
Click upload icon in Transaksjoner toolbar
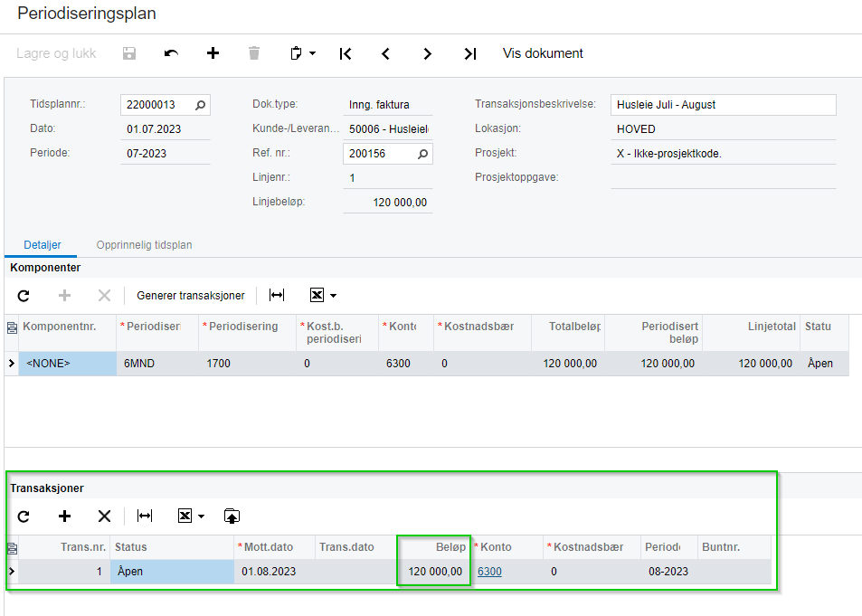click(x=232, y=516)
